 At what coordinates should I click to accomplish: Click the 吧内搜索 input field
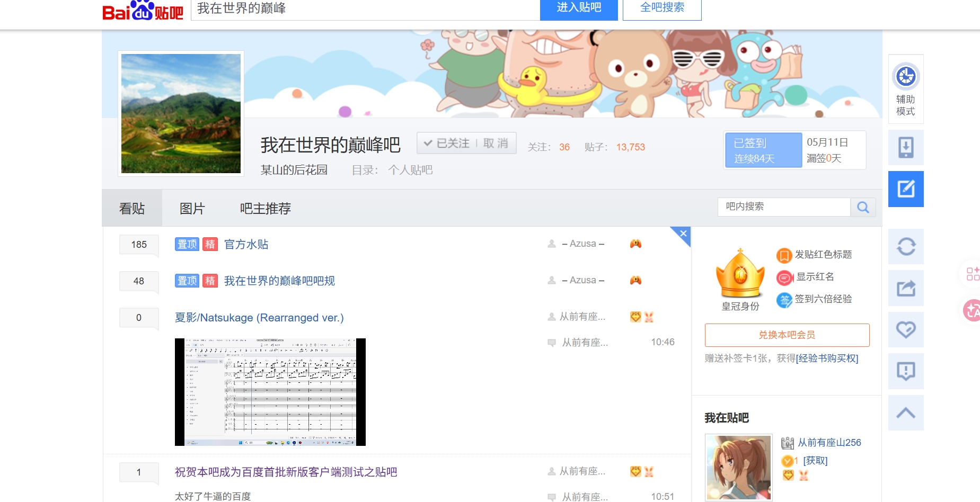point(784,207)
